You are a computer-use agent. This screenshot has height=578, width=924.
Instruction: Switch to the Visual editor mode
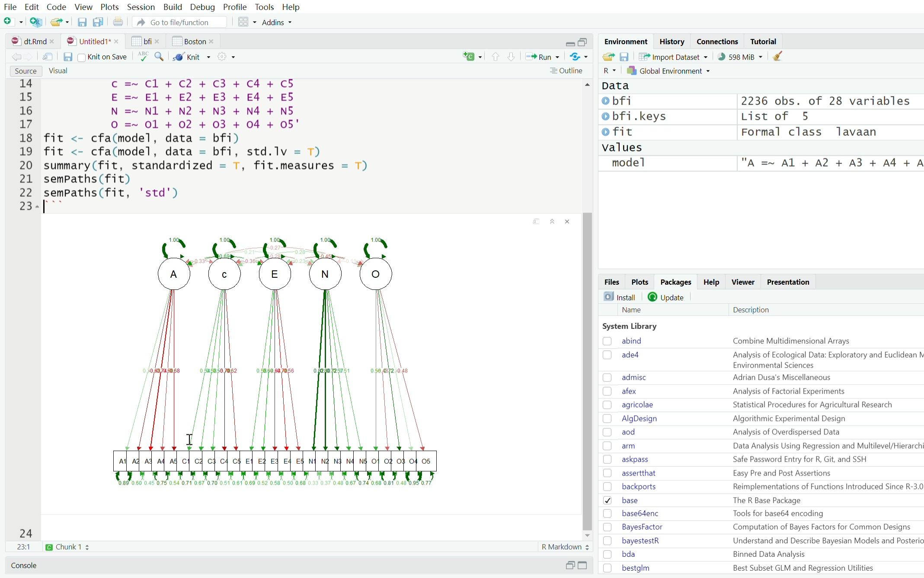pos(58,71)
